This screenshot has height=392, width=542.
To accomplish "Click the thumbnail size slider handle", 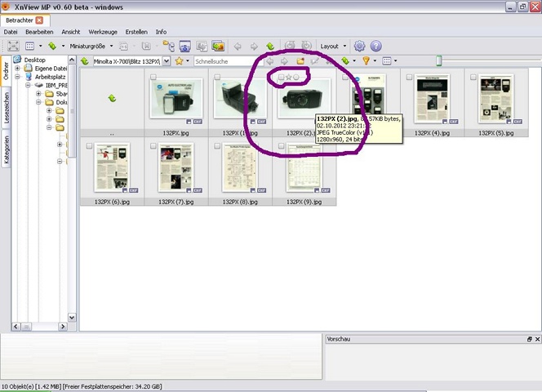I will 438,60.
